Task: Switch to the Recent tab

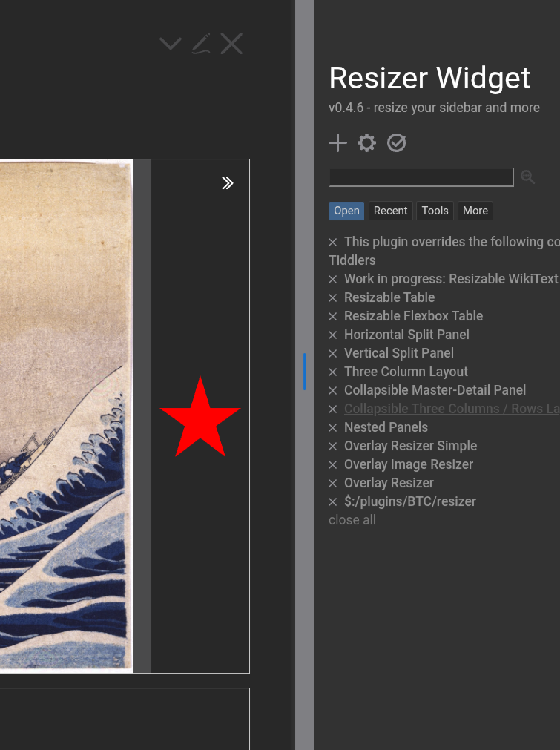Action: pyautogui.click(x=390, y=211)
